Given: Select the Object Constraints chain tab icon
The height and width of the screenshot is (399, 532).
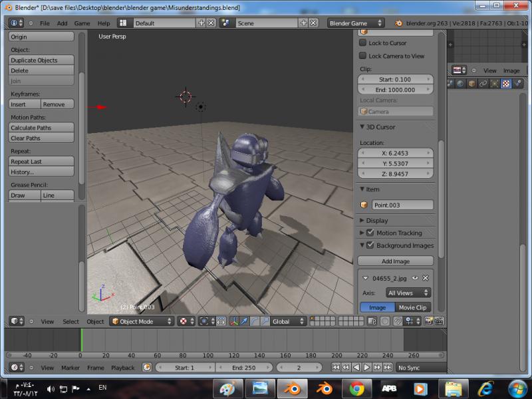Looking at the screenshot, I should [483, 84].
